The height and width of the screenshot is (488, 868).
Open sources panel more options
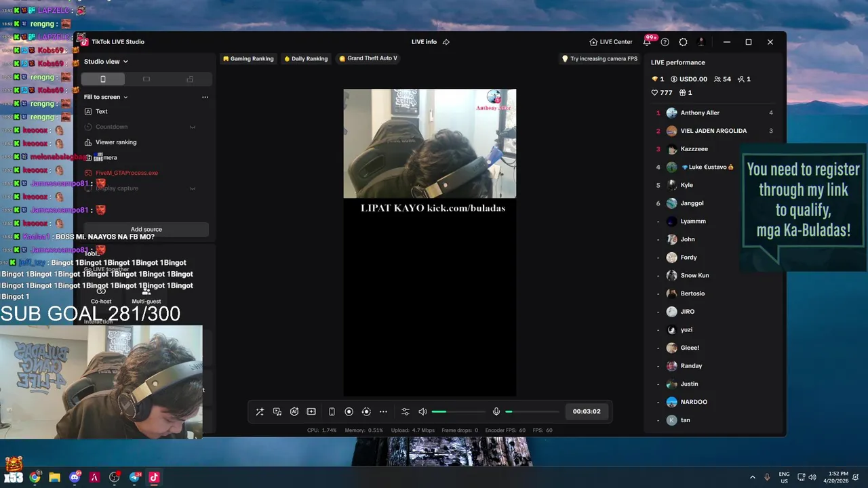point(205,97)
